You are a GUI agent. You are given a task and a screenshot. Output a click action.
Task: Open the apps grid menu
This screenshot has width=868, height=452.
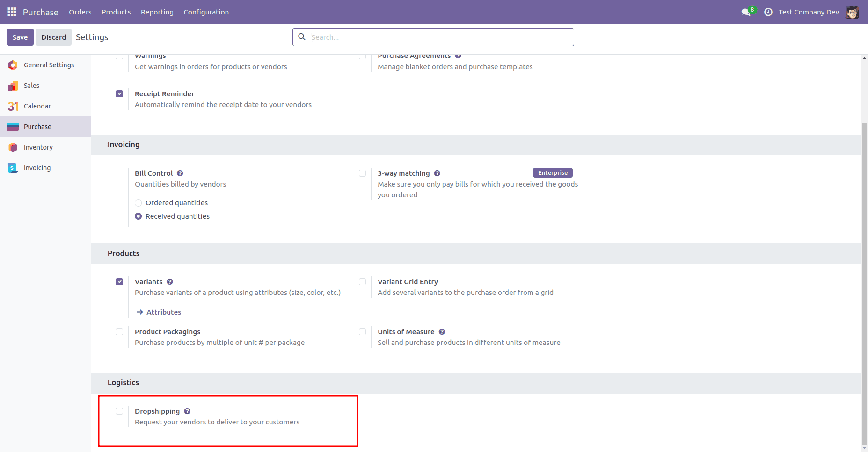[12, 12]
